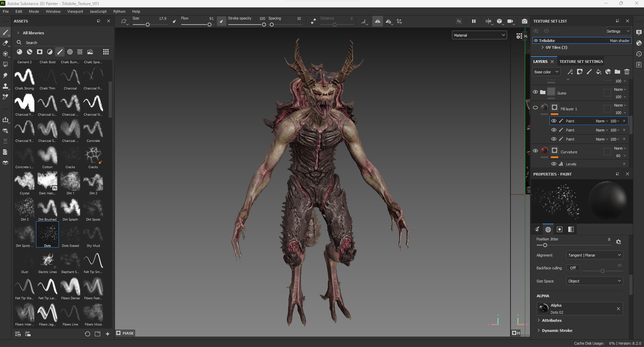
Task: Open the Alignment Tangent | Planar dropdown
Action: [x=594, y=255]
